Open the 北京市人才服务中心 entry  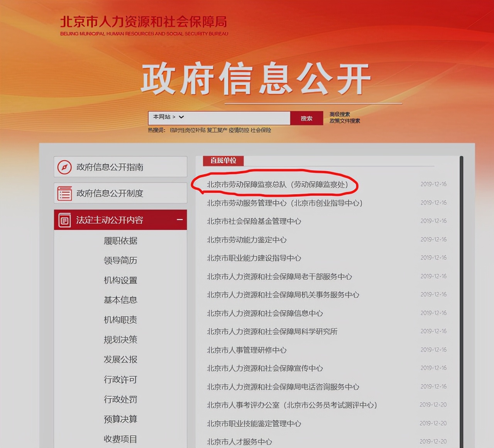(x=239, y=442)
